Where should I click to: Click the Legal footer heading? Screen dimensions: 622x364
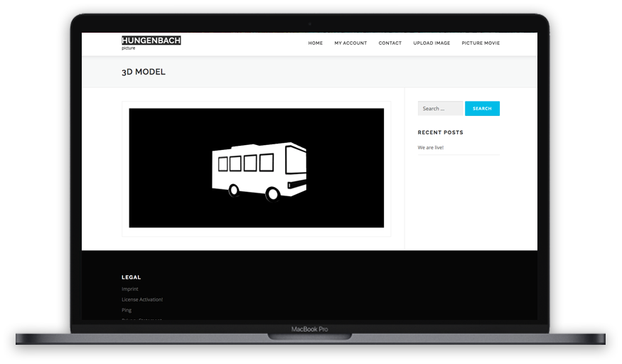(x=131, y=277)
